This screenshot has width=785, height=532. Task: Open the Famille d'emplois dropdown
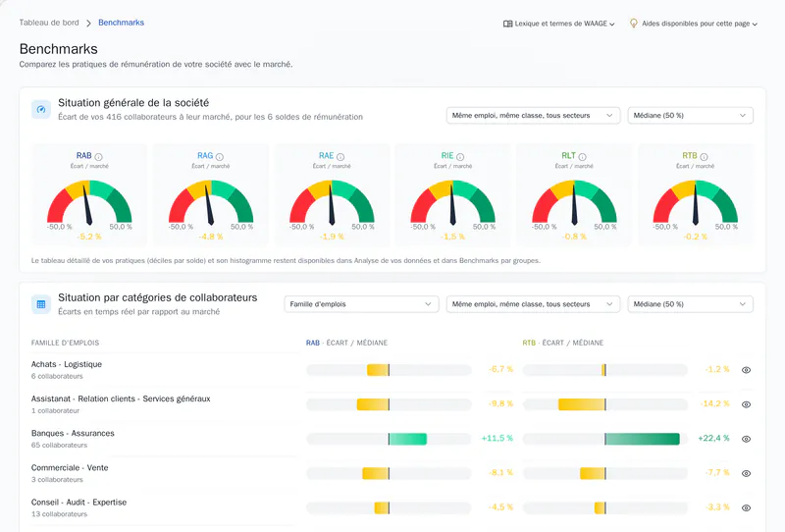pyautogui.click(x=361, y=304)
